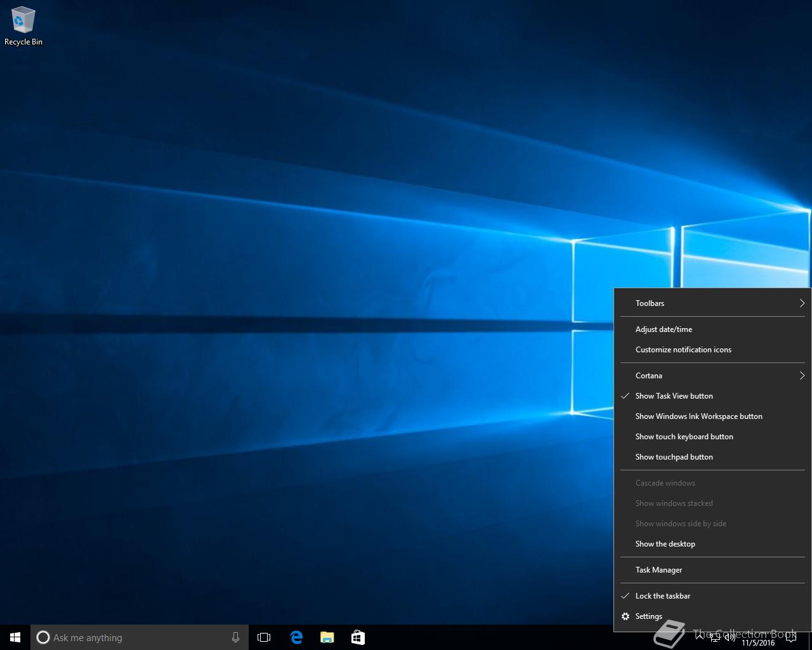The image size is (812, 650).
Task: Enable Show Windows Ink Workspace button
Action: click(x=712, y=416)
